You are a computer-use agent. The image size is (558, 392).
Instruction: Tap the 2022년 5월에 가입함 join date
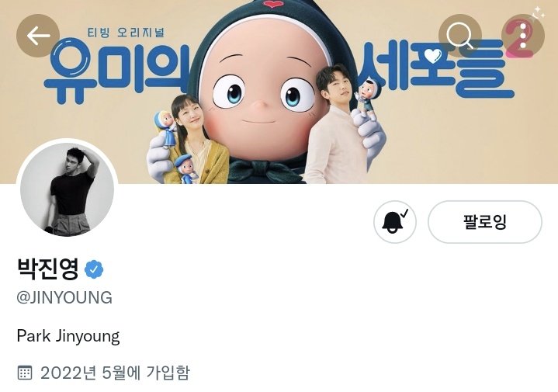115,373
